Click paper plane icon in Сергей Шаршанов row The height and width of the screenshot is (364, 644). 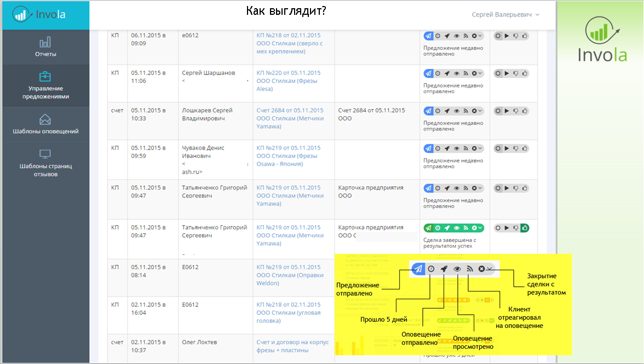tap(428, 73)
